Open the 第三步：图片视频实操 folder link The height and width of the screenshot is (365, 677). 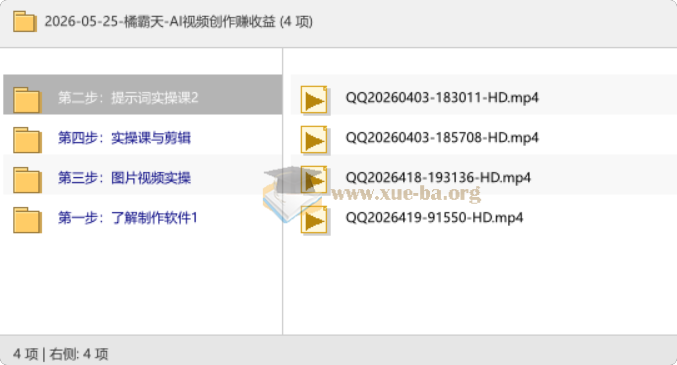point(124,178)
